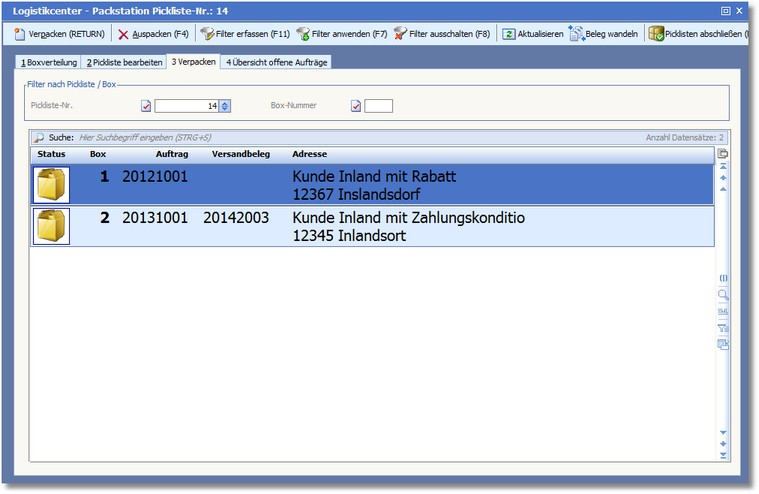Click the Auspacken (F4) red X icon
The width and height of the screenshot is (759, 494).
click(x=123, y=34)
